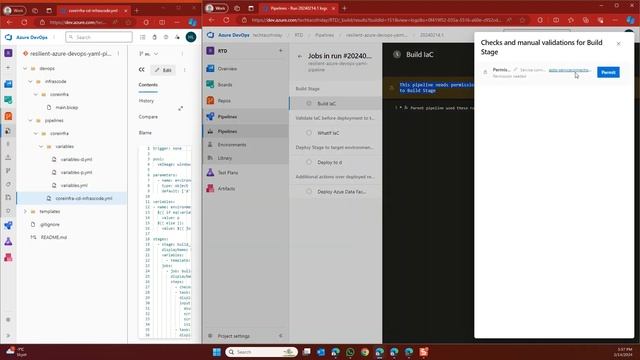This screenshot has height=360, width=640.
Task: Click RTD breadcrumb in right window
Action: [x=299, y=35]
